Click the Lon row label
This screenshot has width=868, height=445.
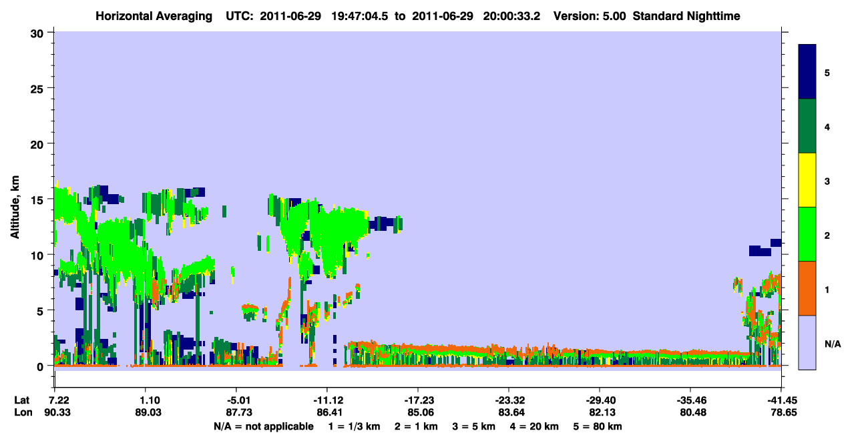pyautogui.click(x=23, y=413)
